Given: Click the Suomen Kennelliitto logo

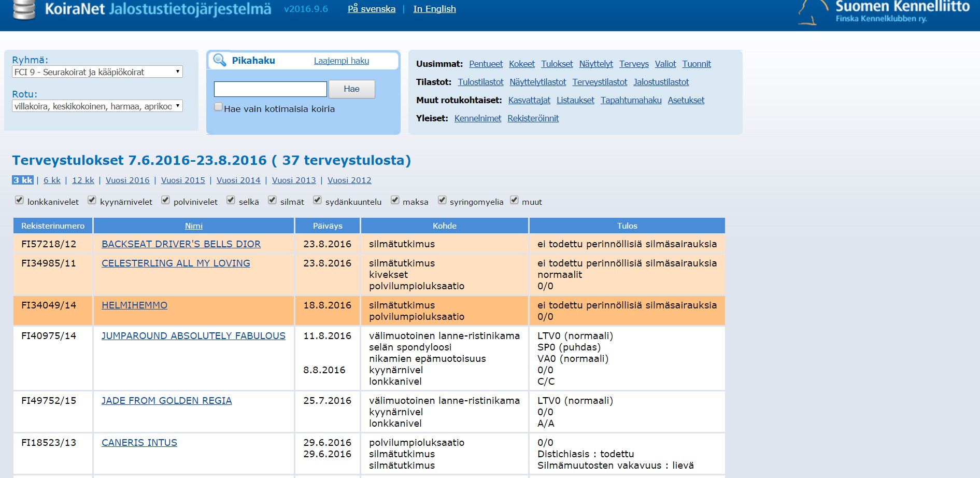Looking at the screenshot, I should pyautogui.click(x=884, y=12).
